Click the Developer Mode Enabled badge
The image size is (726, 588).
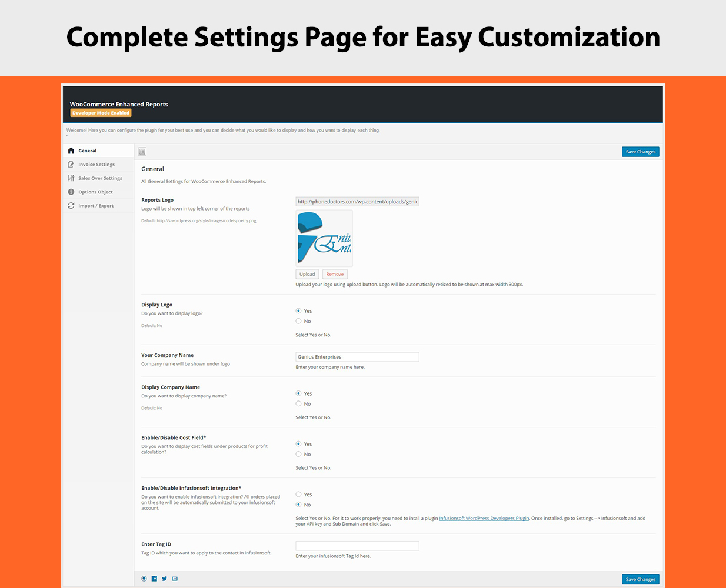pos(101,113)
